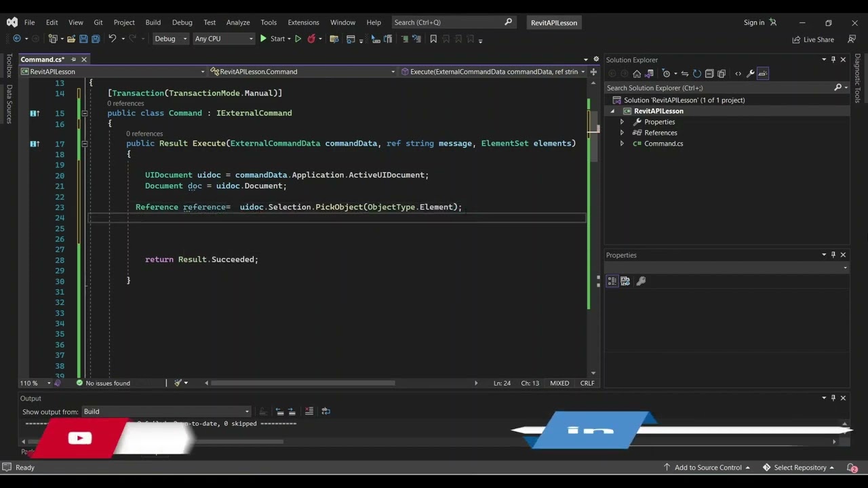Click the Home icon in Solution Explorer
Screen dimensions: 868x488
coord(637,73)
